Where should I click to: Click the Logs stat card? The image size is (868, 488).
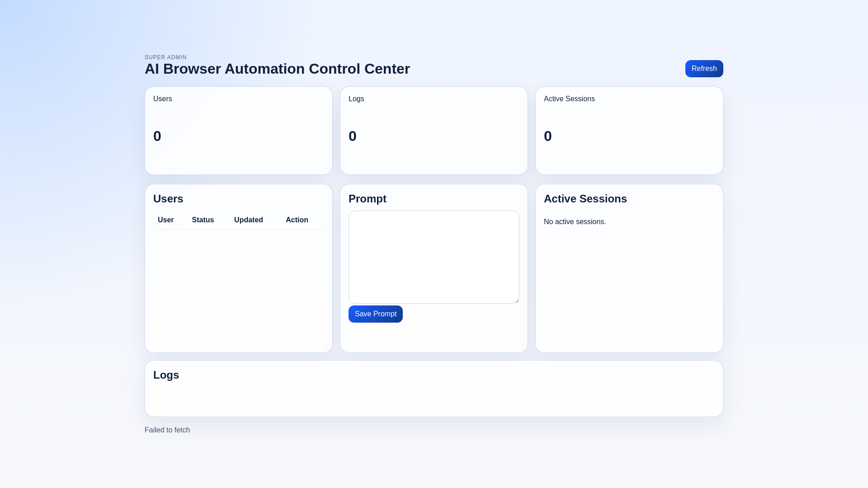[x=434, y=131]
